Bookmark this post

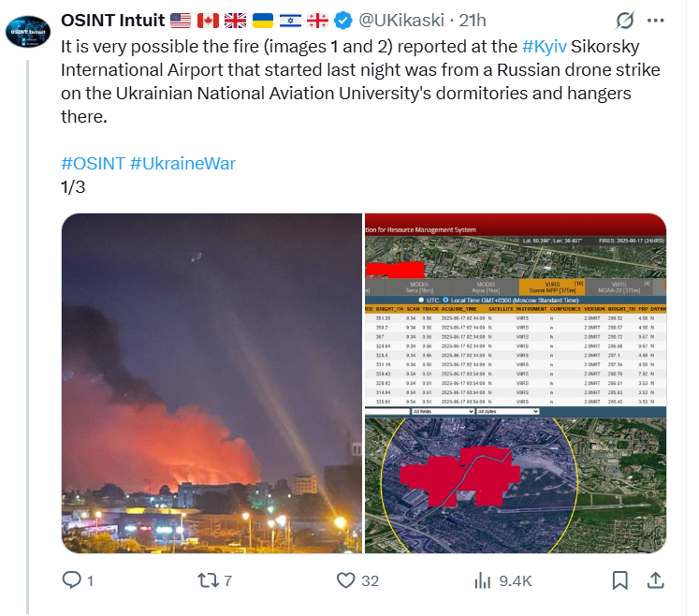tap(619, 580)
